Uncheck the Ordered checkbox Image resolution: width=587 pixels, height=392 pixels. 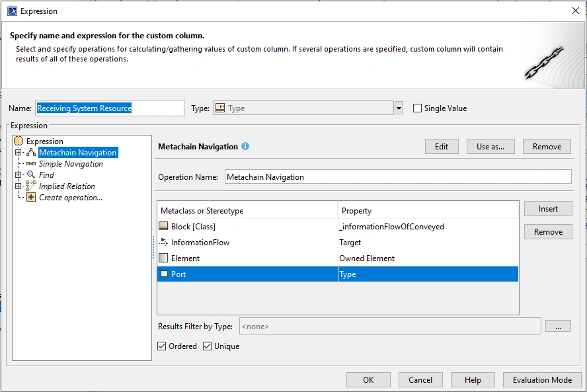point(163,346)
